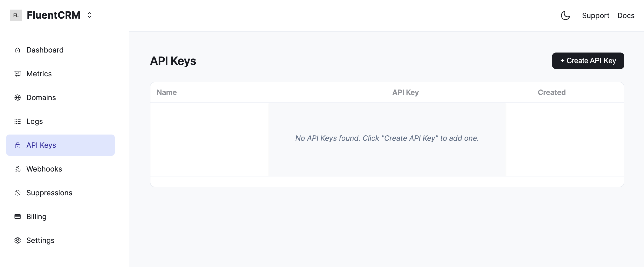Select API Keys in the sidebar
This screenshot has height=267, width=644.
coord(41,145)
